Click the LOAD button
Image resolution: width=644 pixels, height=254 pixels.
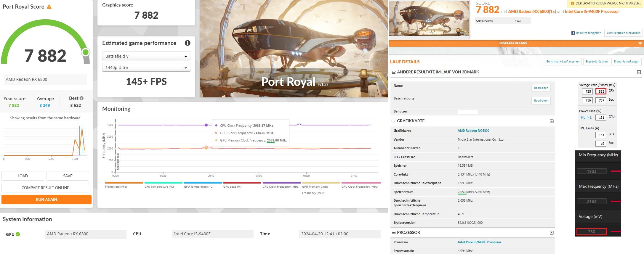[x=23, y=176]
